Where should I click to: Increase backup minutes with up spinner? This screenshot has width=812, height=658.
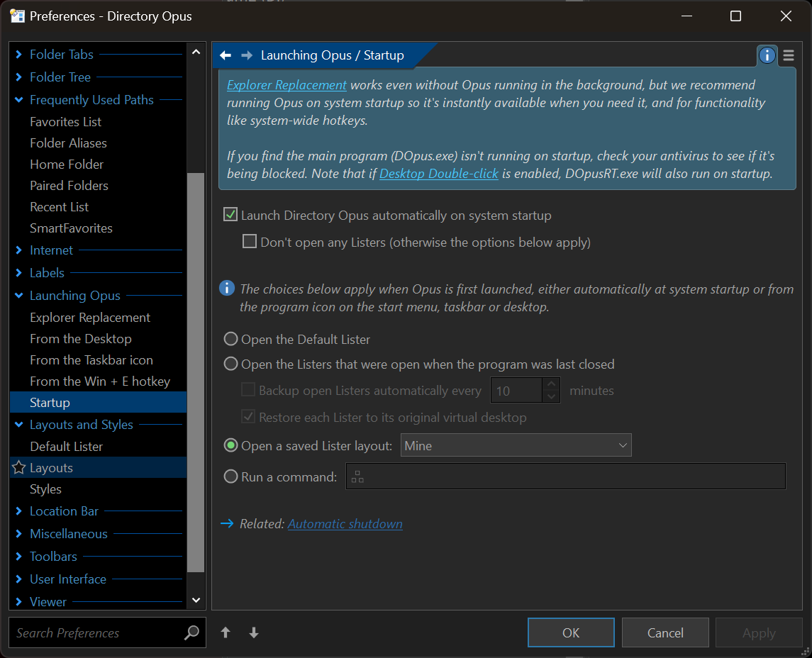(551, 384)
